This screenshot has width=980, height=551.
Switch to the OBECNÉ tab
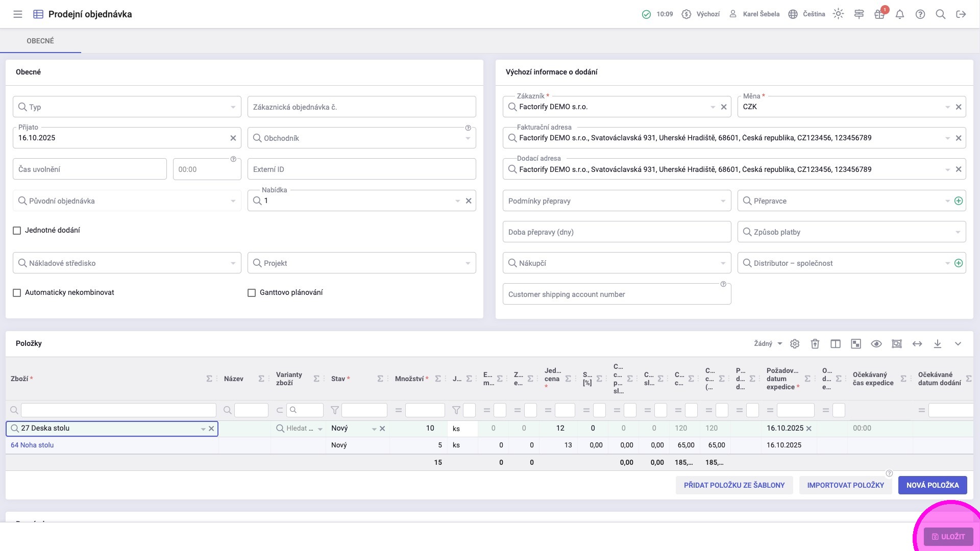click(40, 41)
